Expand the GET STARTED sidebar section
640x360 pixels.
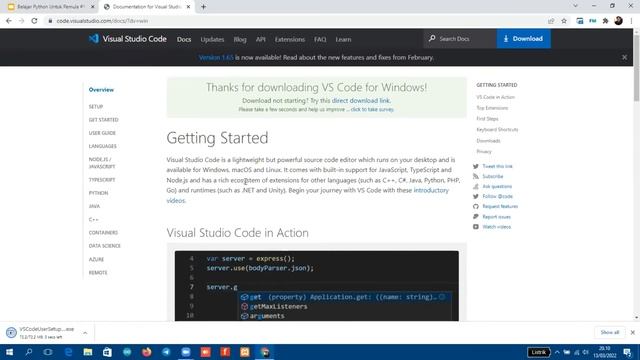click(104, 120)
